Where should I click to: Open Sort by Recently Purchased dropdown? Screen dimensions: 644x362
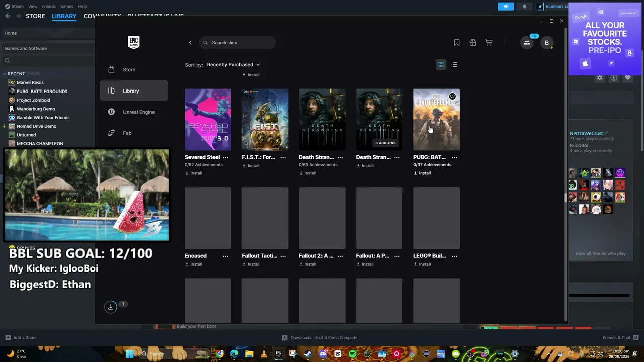click(233, 65)
